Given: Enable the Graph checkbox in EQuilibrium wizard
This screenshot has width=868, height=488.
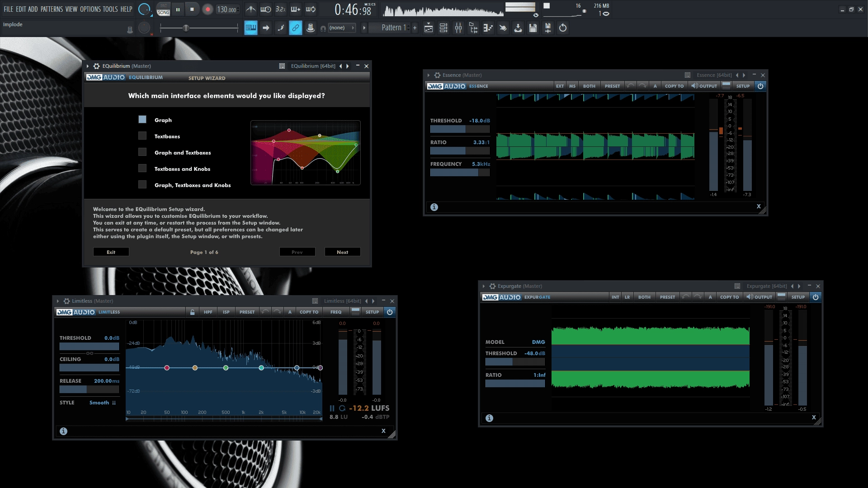Looking at the screenshot, I should 142,120.
